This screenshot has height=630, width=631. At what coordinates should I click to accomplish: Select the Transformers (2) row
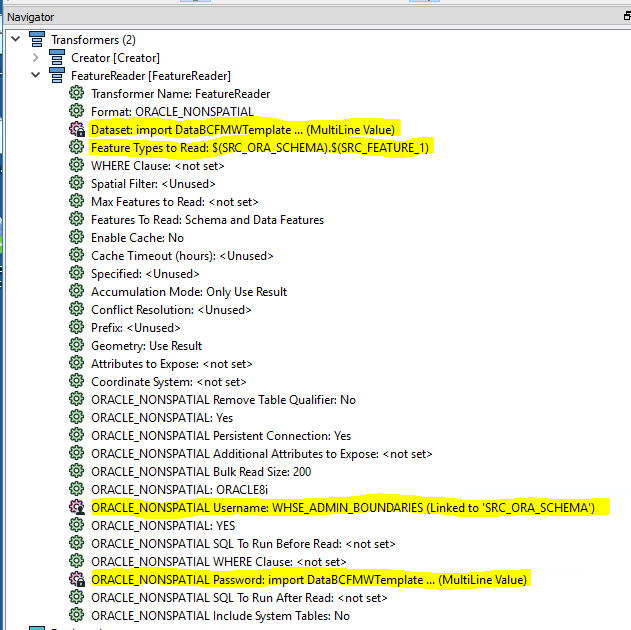[x=93, y=40]
